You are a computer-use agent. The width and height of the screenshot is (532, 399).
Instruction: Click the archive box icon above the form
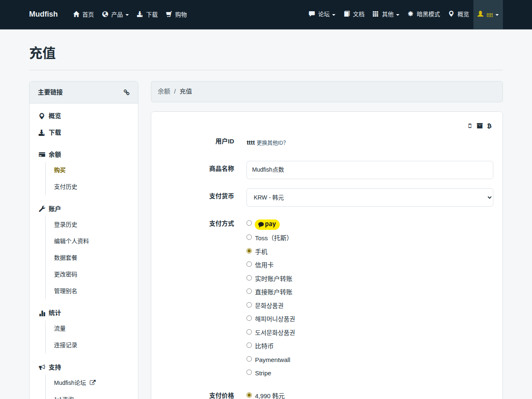[x=480, y=126]
